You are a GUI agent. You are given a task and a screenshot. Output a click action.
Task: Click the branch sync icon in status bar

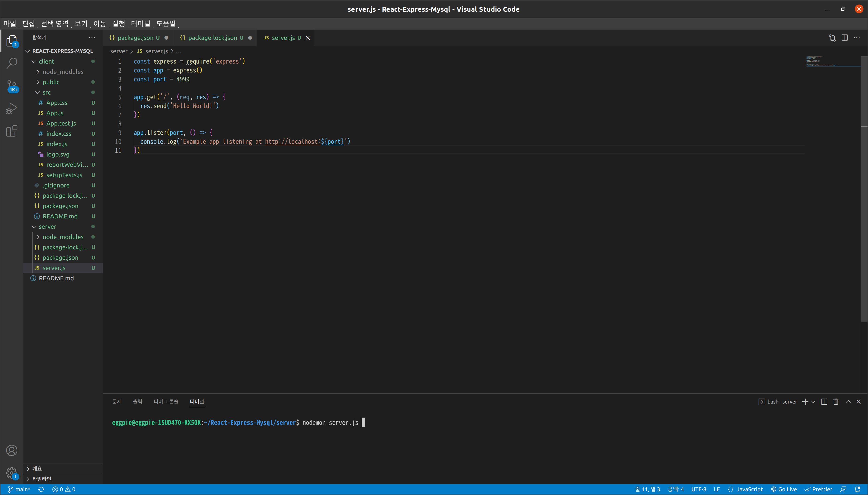[x=42, y=489]
